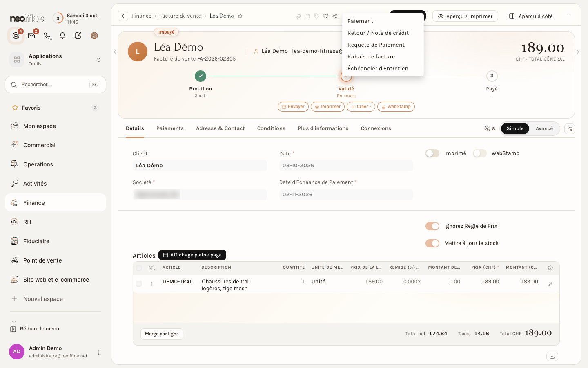This screenshot has height=368, width=588.
Task: Open Site web et e-commerce module
Action: (x=56, y=280)
